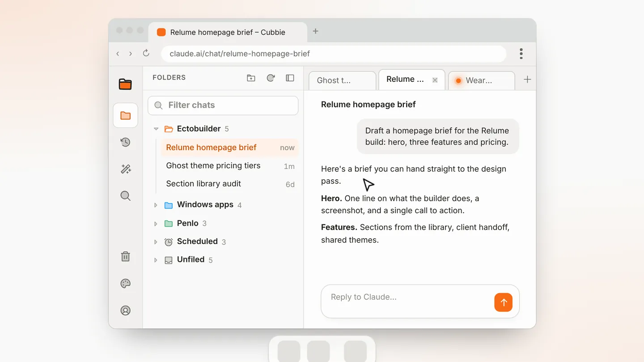Open the Relume homepage brief chat row
Image resolution: width=644 pixels, height=362 pixels.
tap(229, 147)
